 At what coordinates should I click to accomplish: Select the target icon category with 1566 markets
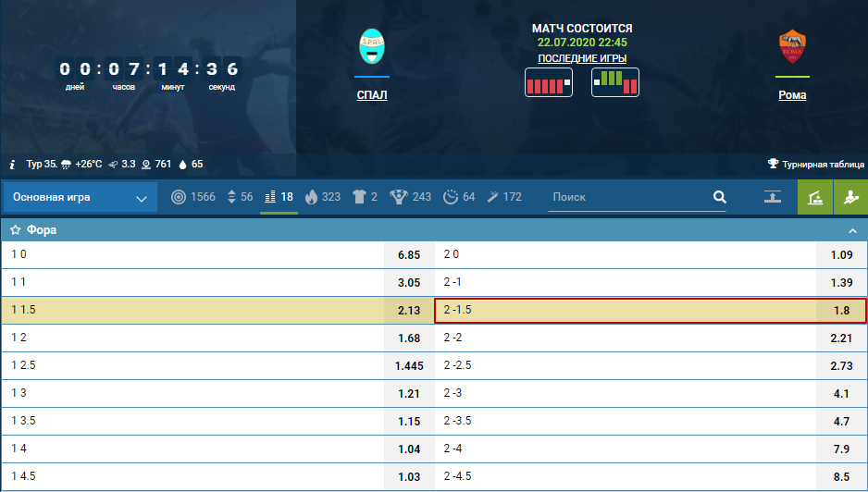193,197
